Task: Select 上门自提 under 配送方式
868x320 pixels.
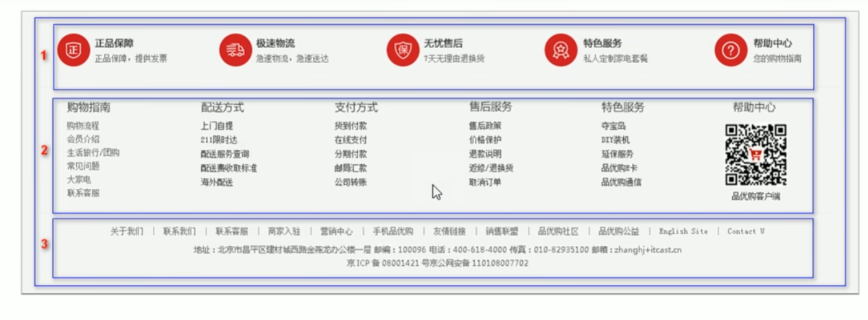Action: 217,126
